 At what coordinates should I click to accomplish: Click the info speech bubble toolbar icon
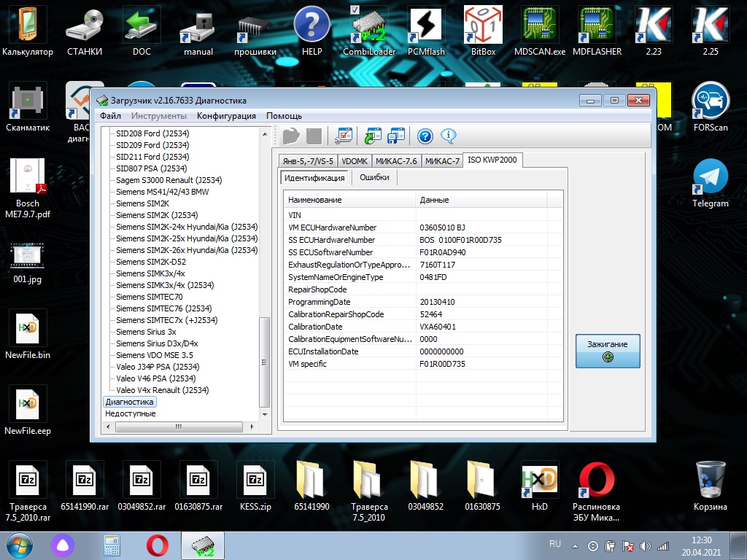448,136
